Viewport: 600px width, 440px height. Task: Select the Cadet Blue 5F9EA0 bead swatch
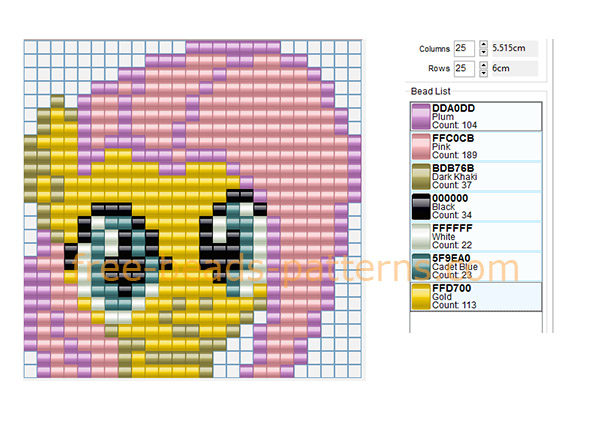coord(421,267)
